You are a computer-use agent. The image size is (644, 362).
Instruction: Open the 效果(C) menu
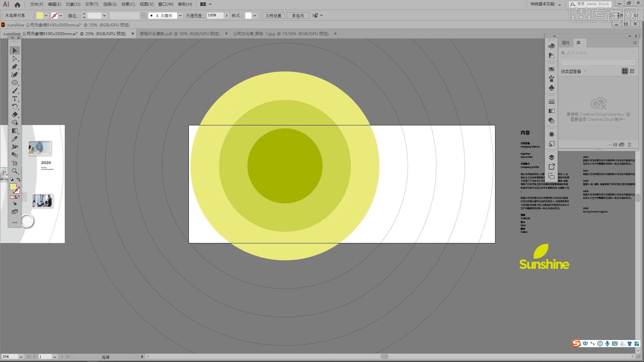(x=128, y=4)
